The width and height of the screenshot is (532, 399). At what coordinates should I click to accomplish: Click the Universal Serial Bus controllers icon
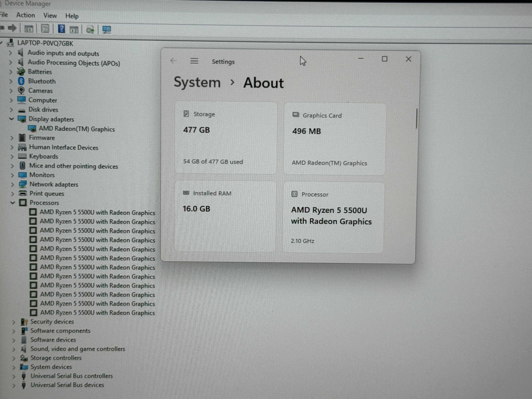point(24,376)
